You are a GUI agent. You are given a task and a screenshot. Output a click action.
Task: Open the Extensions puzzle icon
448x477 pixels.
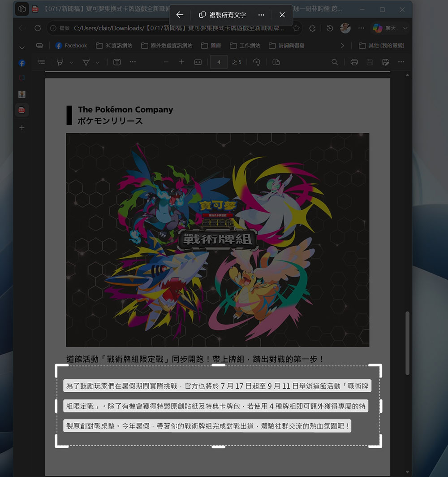coord(312,28)
